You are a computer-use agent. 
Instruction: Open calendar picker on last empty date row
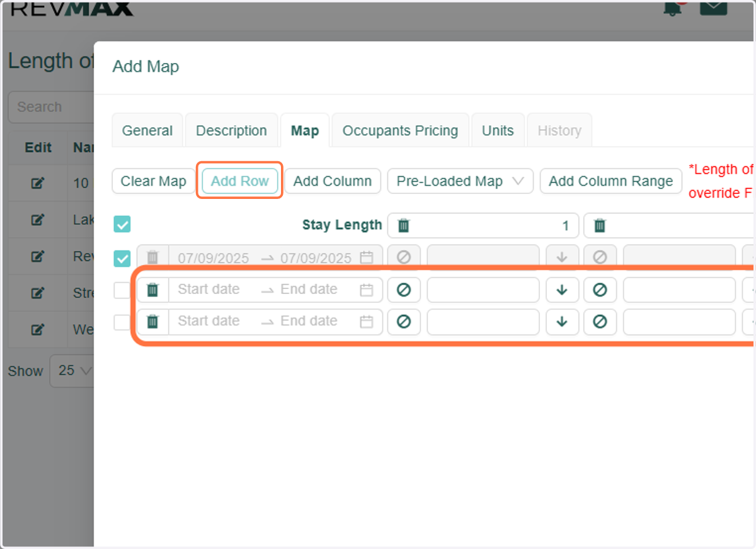click(x=367, y=321)
